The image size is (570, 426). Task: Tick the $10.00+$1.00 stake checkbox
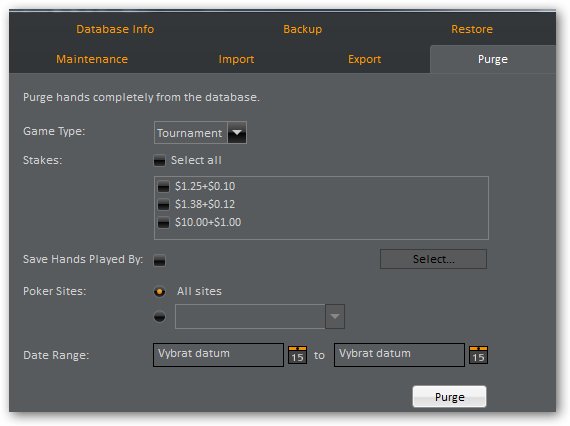[x=163, y=222]
